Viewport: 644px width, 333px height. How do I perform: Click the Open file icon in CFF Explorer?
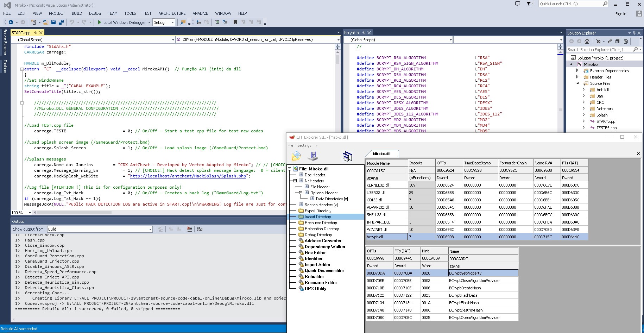[x=296, y=156]
